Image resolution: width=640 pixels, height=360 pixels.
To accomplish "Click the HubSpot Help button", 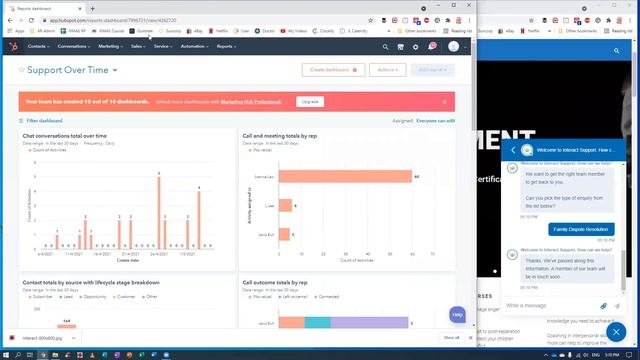I will pyautogui.click(x=457, y=315).
